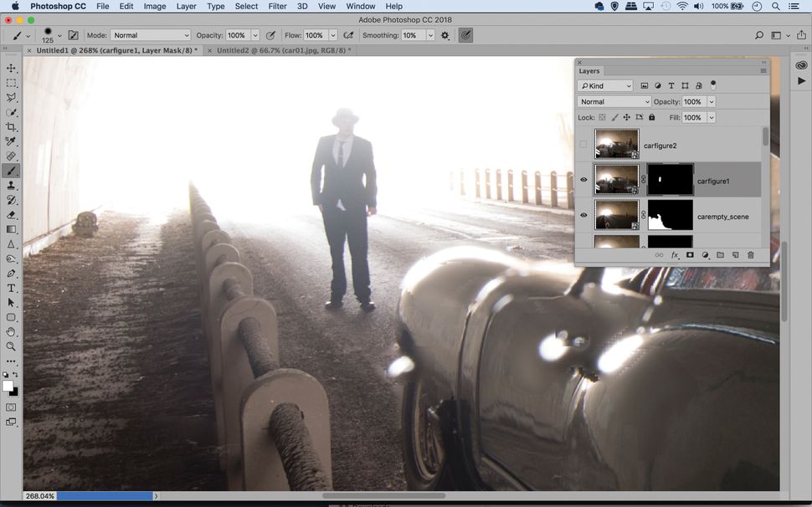Open the Kind filter dropdown
The width and height of the screenshot is (812, 507).
coord(604,85)
